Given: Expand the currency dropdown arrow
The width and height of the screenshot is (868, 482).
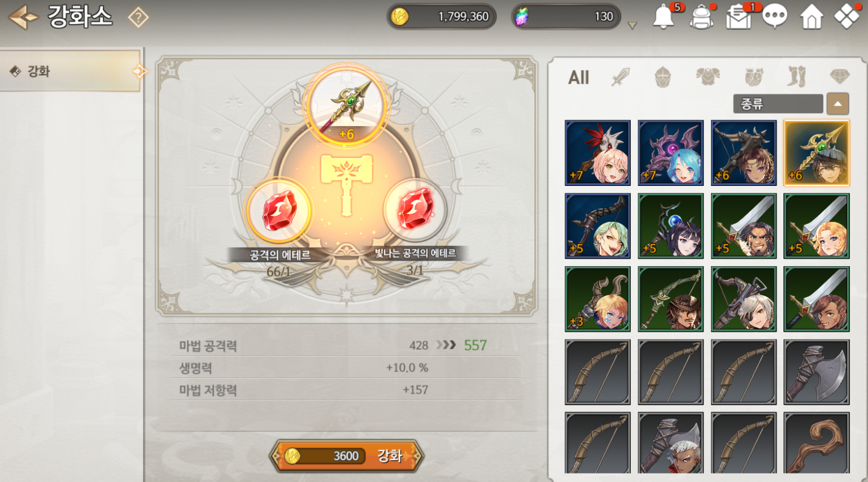Looking at the screenshot, I should (x=633, y=25).
